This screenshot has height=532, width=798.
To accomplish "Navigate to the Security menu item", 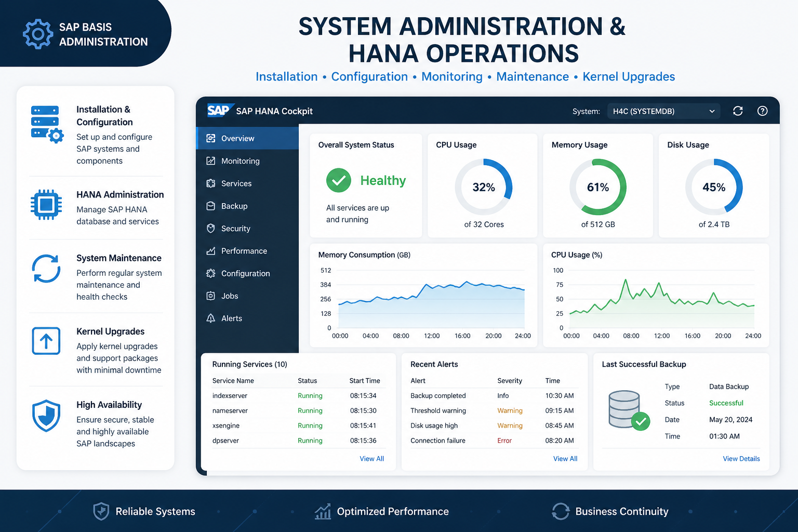I will (x=248, y=229).
